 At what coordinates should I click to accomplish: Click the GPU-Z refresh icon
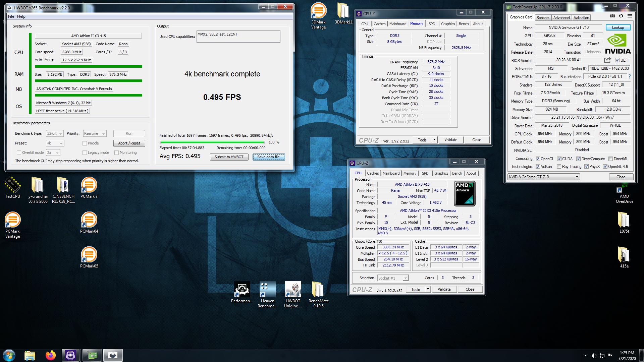(x=621, y=16)
